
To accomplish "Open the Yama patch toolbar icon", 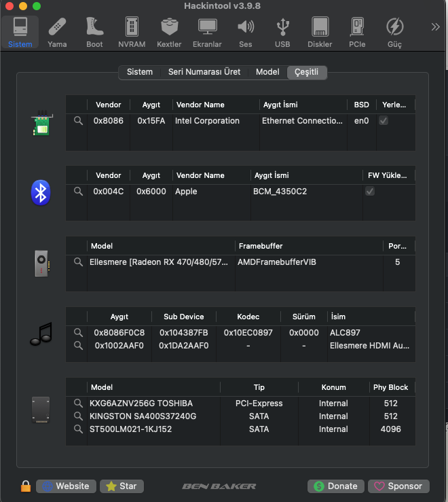I will 57,32.
